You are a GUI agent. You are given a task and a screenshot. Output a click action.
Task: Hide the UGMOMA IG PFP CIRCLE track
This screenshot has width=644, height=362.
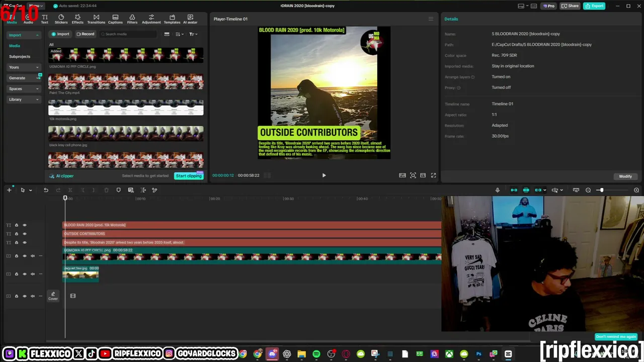coord(24,256)
